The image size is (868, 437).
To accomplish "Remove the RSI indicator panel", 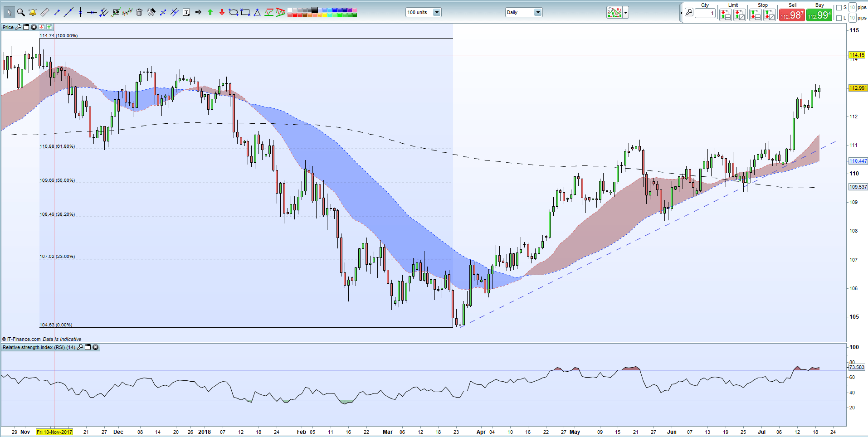I will tap(95, 347).
